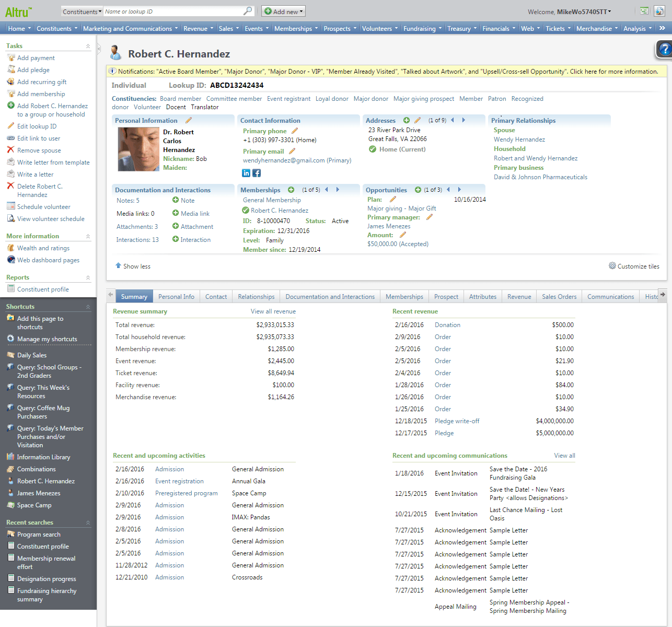
Task: Click the View all revenue link
Action: 273,311
